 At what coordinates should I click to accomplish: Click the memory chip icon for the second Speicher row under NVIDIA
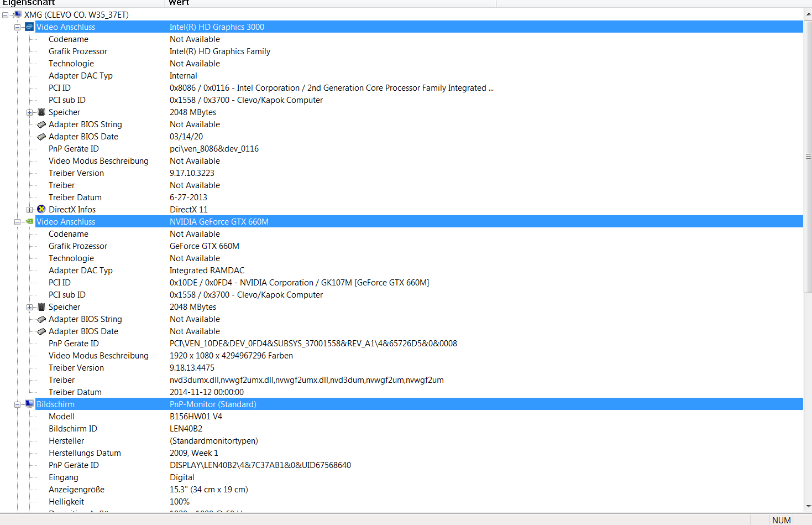pyautogui.click(x=41, y=307)
